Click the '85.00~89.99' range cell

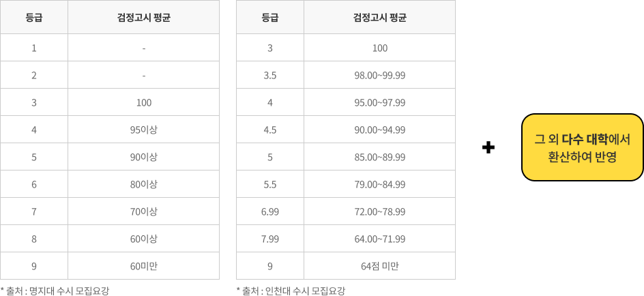point(379,157)
